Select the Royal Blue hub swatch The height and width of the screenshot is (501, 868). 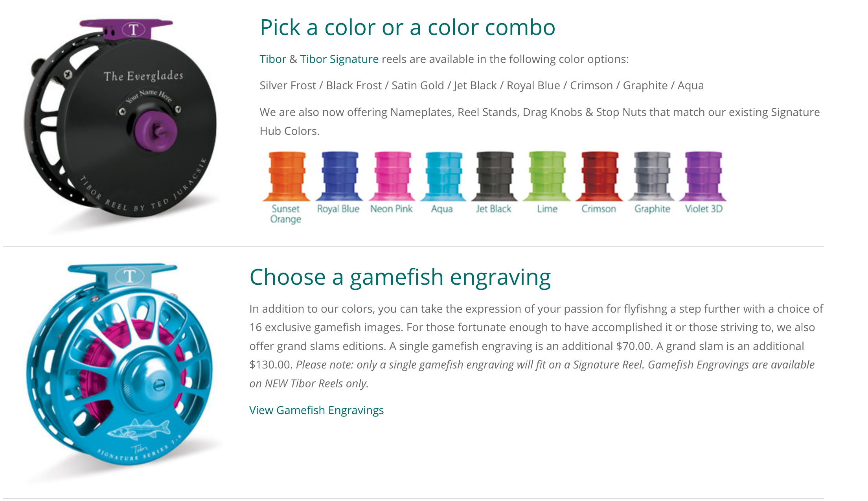[339, 177]
